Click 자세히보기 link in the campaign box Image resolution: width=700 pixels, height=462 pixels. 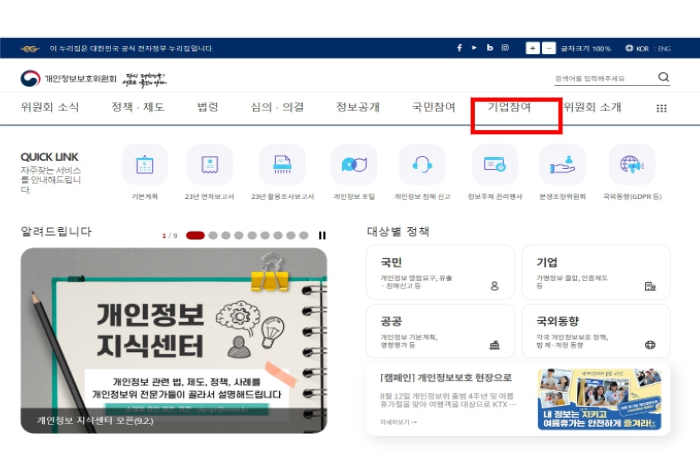(398, 422)
